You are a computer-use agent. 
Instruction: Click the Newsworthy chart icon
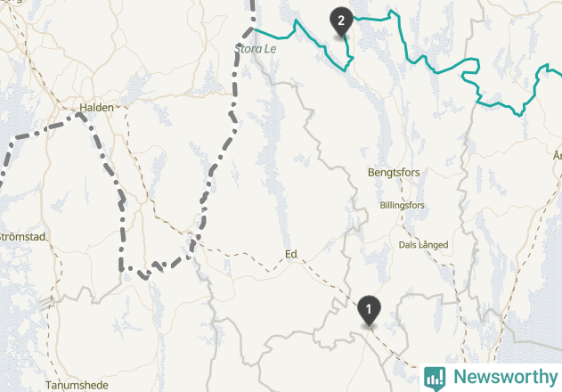435,379
